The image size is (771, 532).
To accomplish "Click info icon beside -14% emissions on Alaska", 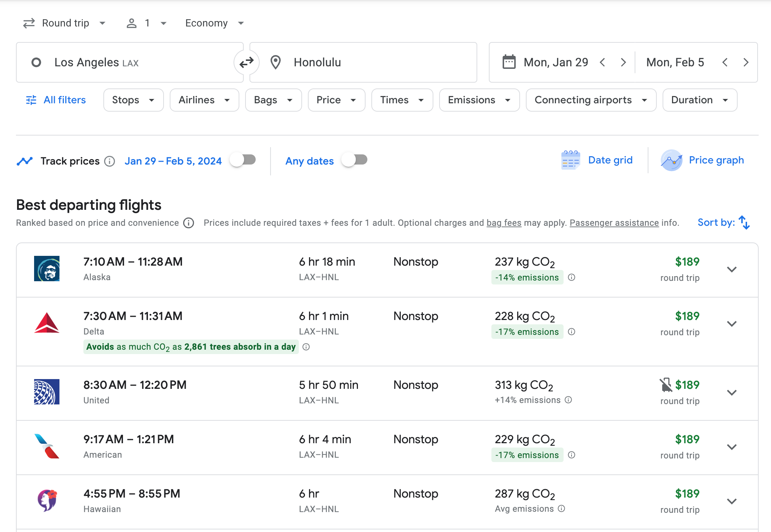I will click(x=572, y=277).
